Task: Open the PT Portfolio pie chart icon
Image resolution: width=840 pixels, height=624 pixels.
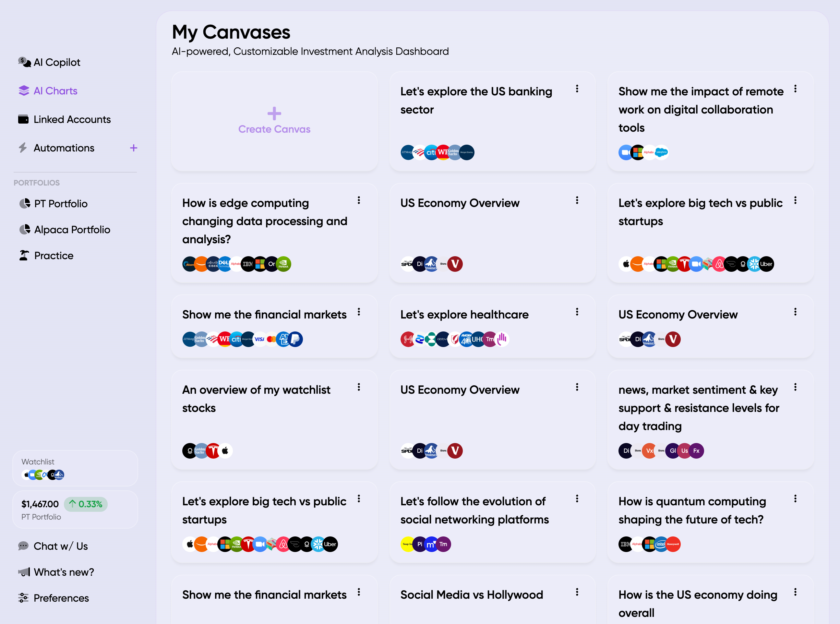Action: click(x=25, y=204)
